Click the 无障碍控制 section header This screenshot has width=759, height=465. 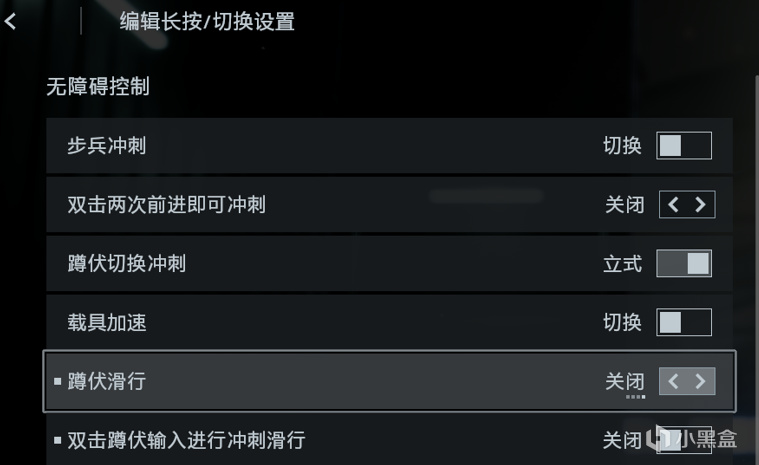(98, 87)
